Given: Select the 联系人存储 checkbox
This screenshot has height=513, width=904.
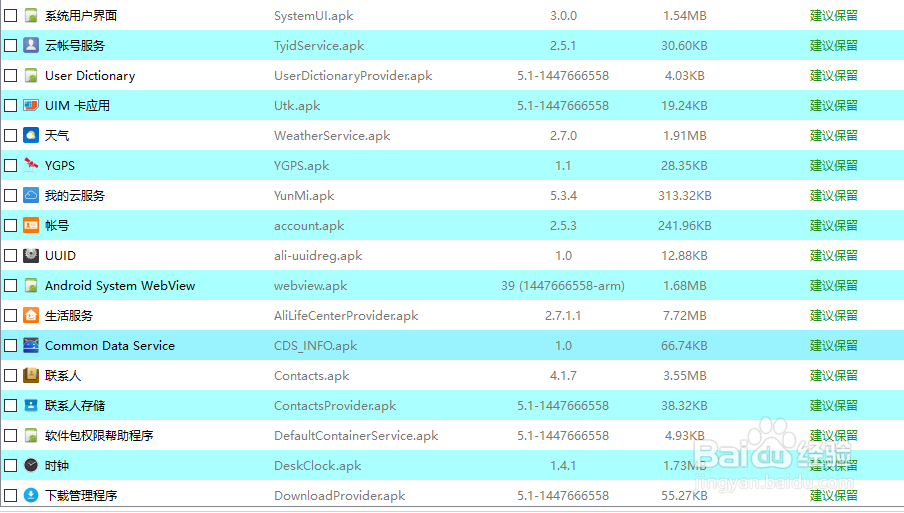Looking at the screenshot, I should click(x=10, y=405).
